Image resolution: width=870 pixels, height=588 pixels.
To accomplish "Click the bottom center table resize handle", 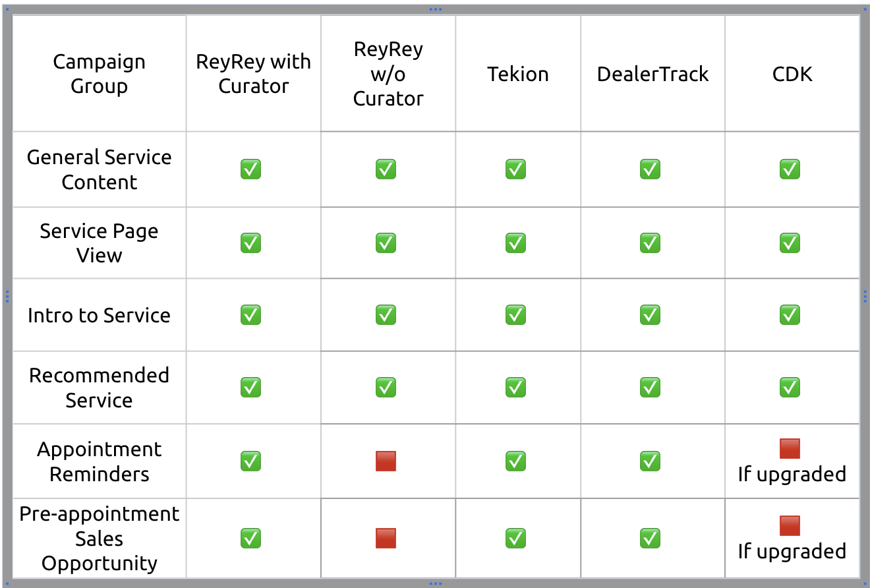I will [435, 583].
